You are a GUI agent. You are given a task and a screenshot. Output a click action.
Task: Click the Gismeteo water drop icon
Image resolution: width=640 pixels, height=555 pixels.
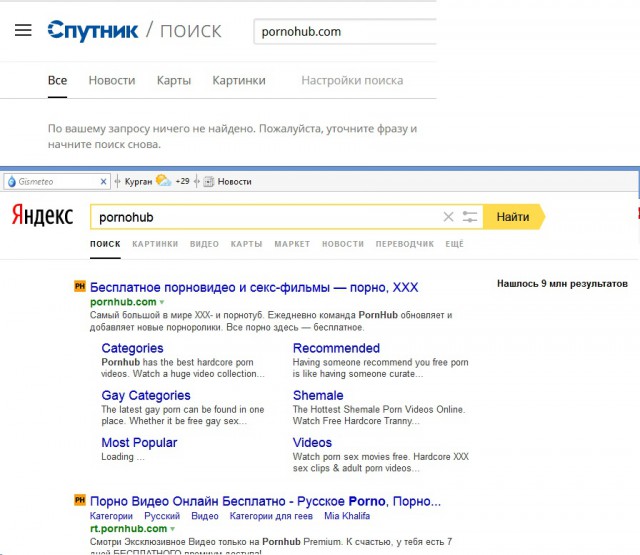coord(12,181)
